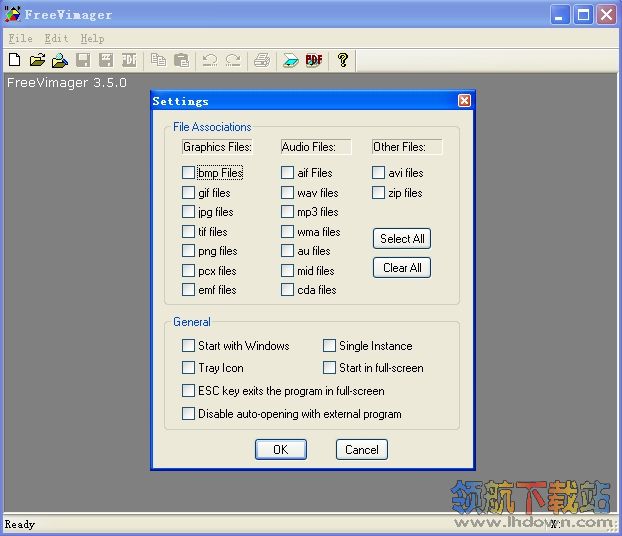Click the red PDF icon
622x536 pixels.
(314, 60)
